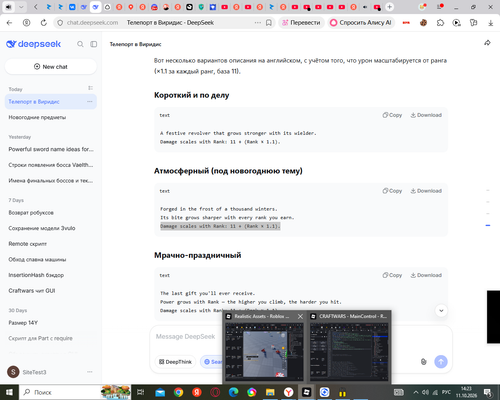This screenshot has height=400, width=500.
Task: Open the Размер 14Y chat
Action: click(51, 323)
